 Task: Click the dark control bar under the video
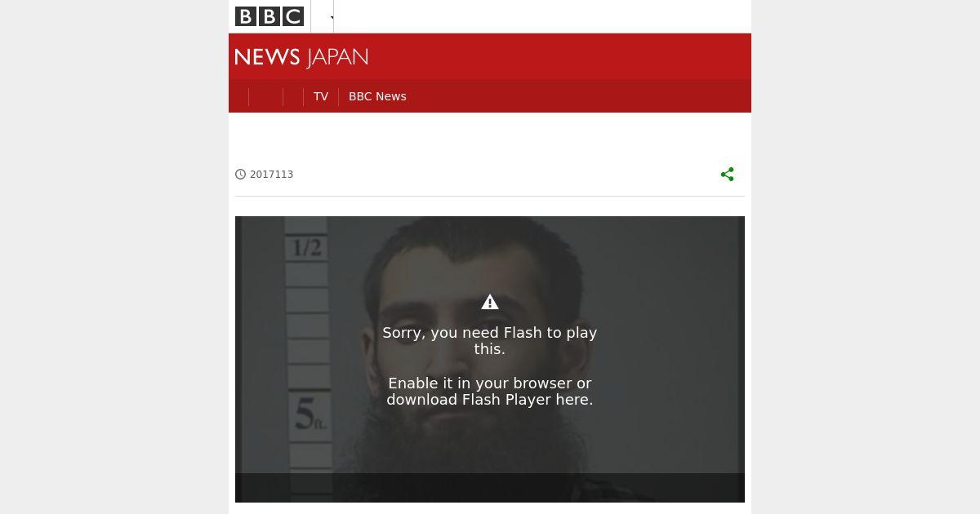490,488
